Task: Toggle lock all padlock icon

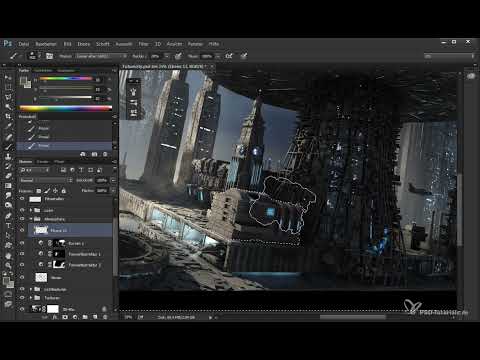Action: pos(64,191)
